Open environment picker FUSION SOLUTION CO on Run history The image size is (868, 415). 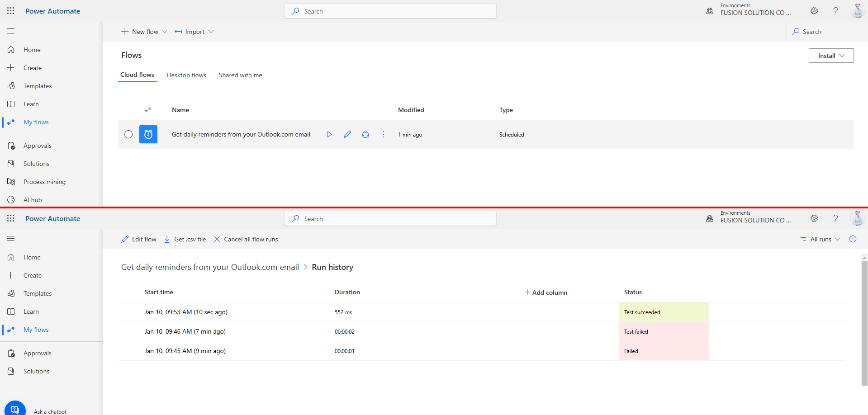(x=755, y=220)
